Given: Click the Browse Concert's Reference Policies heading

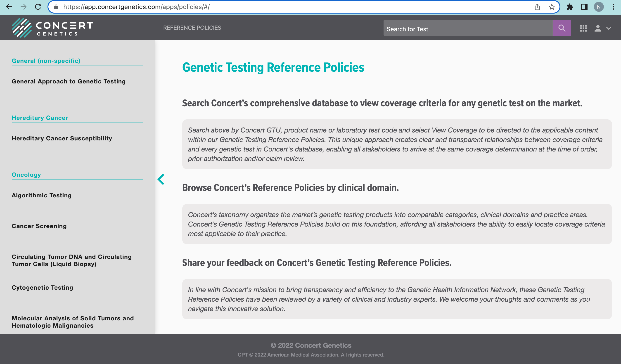Looking at the screenshot, I should (290, 188).
